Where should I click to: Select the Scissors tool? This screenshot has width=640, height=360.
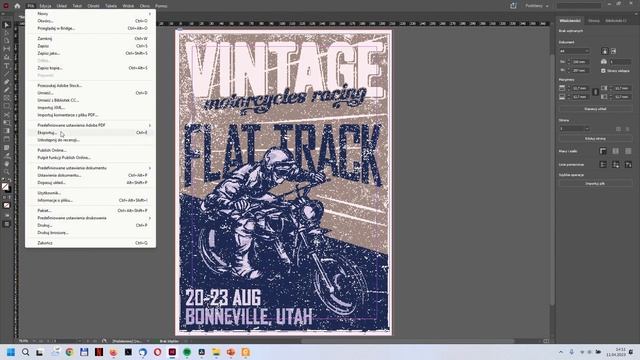point(6,115)
